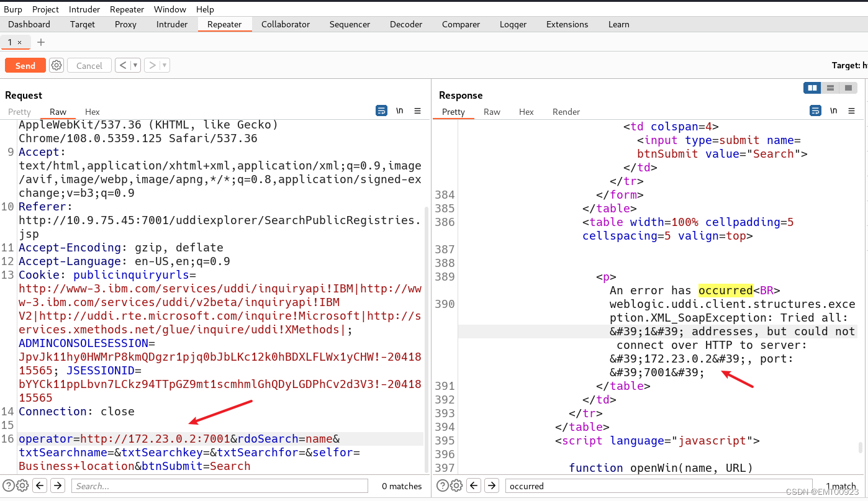Open Request pane hamburger menu
Image resolution: width=868 pixels, height=501 pixels.
click(418, 111)
